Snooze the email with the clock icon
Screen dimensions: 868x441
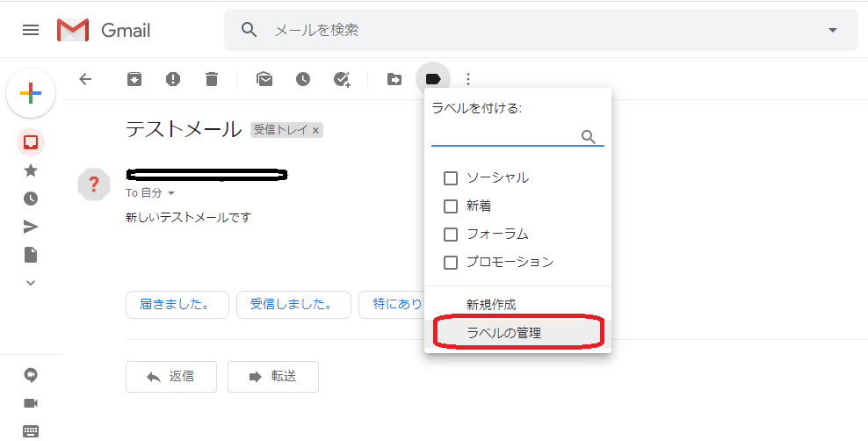click(x=302, y=79)
